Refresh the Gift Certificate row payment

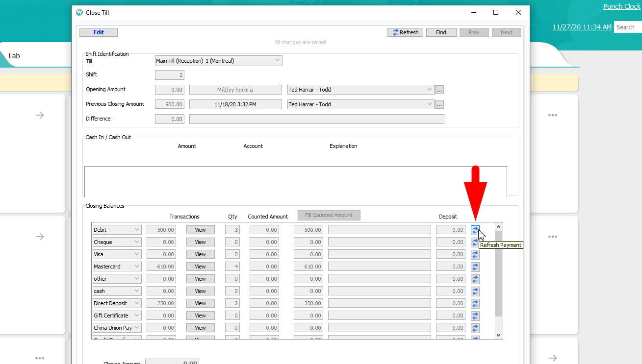(475, 316)
